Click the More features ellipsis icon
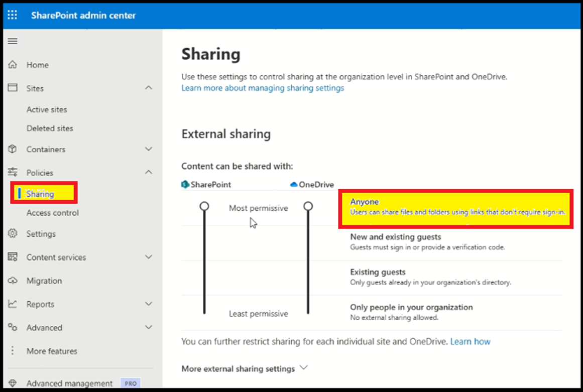Screen dimensions: 583x392 13,351
